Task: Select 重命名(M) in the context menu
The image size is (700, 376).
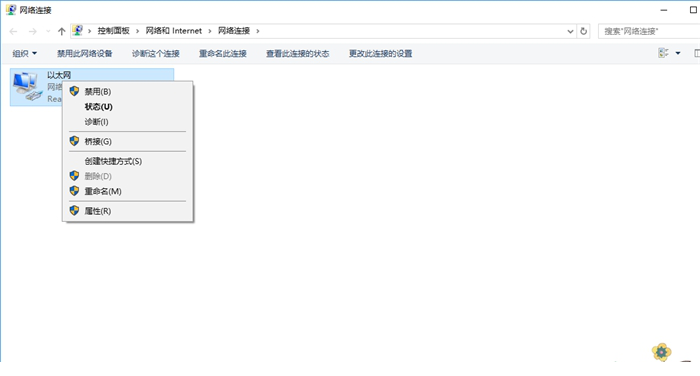Action: (128, 192)
